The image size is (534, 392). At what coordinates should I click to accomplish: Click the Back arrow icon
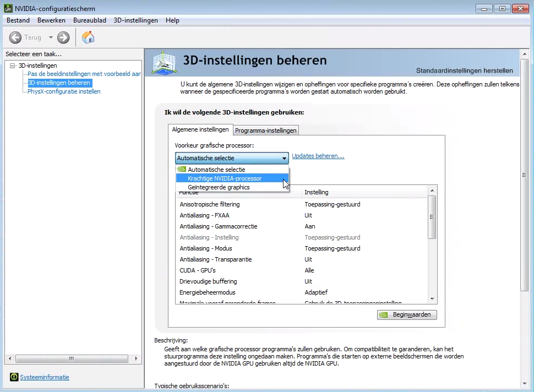15,37
